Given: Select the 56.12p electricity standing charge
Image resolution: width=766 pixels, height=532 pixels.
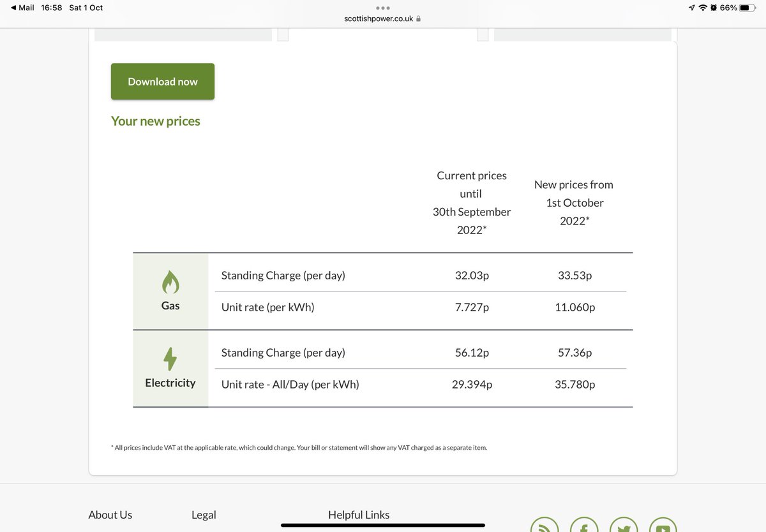Looking at the screenshot, I should click(x=472, y=353).
